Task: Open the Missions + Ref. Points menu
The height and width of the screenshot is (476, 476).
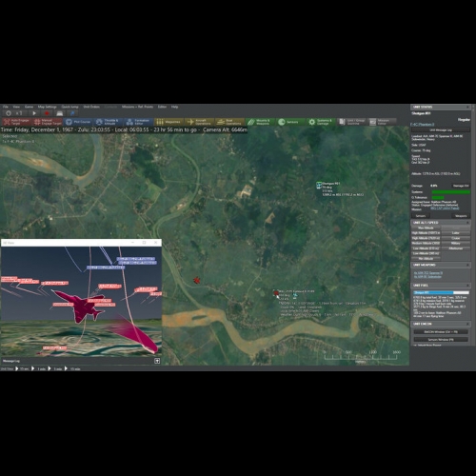Action: (137, 107)
